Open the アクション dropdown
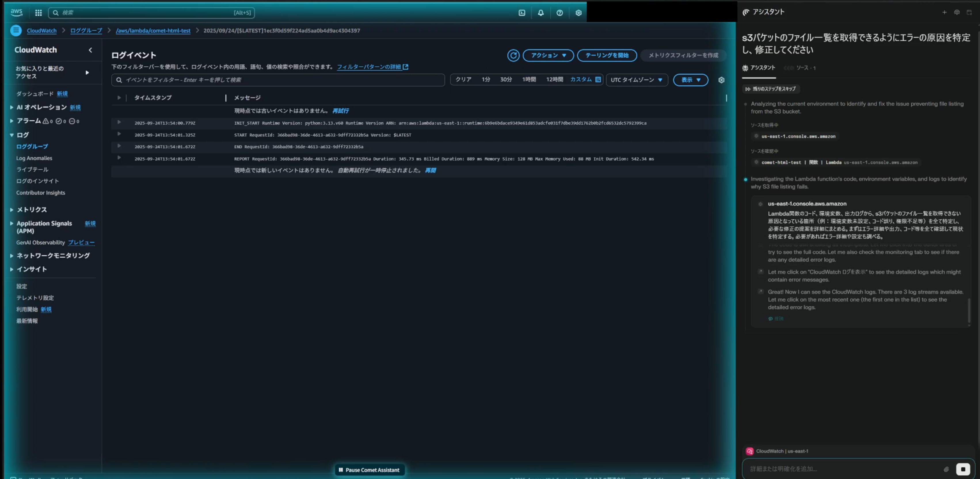Image resolution: width=980 pixels, height=479 pixels. (x=548, y=56)
